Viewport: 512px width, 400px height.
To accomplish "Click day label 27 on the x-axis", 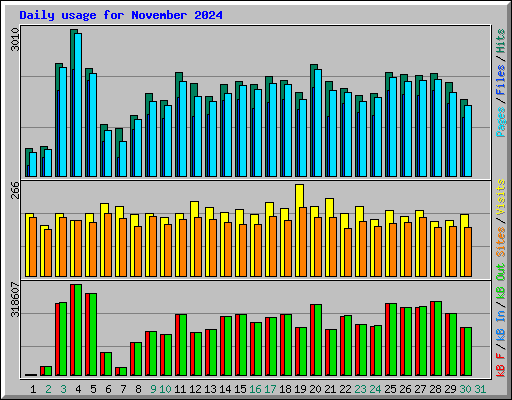I will (x=420, y=389).
